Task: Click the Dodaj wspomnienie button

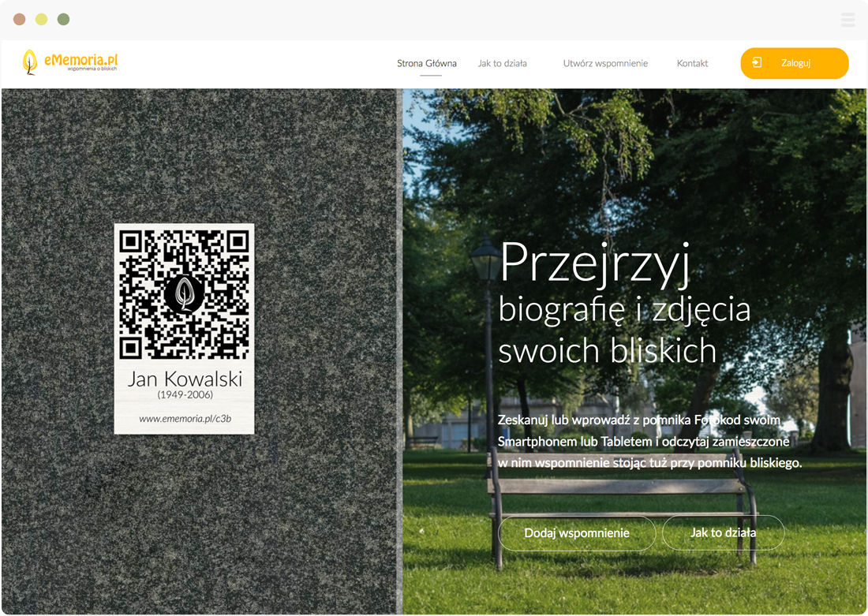Action: tap(577, 533)
